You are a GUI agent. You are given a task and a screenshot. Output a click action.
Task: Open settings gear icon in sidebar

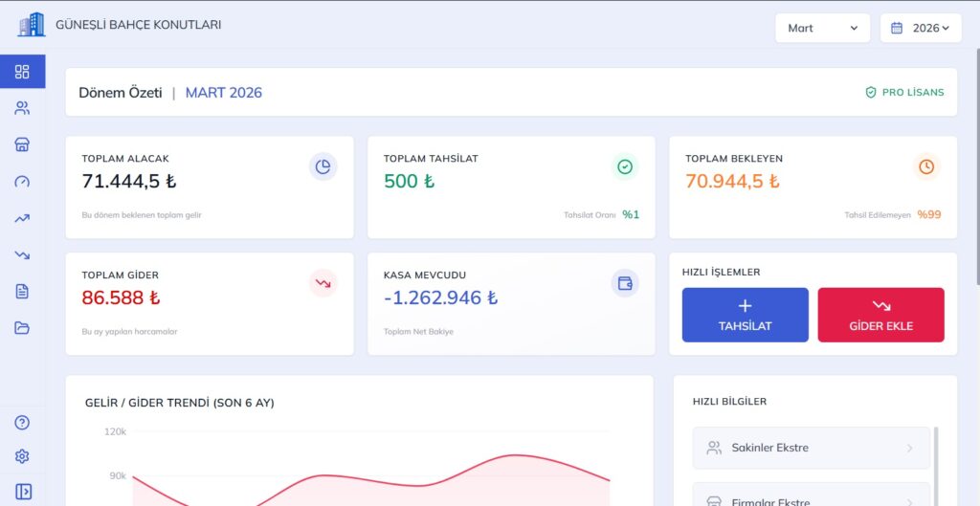point(22,456)
